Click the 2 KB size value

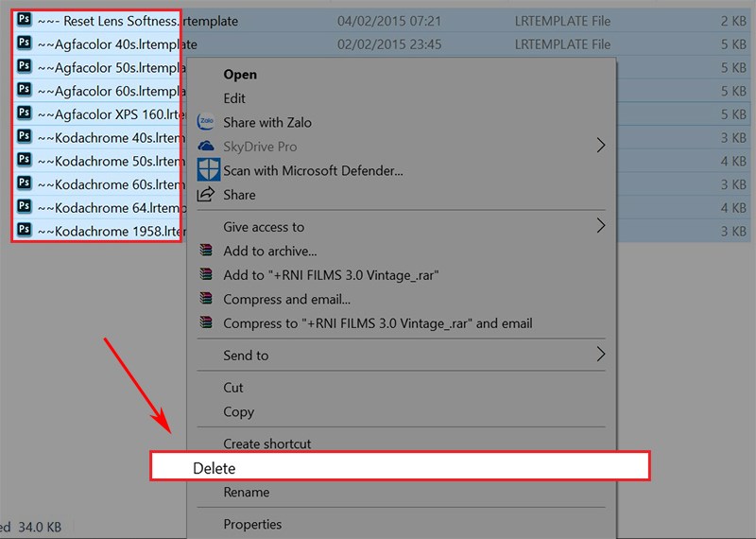point(734,21)
